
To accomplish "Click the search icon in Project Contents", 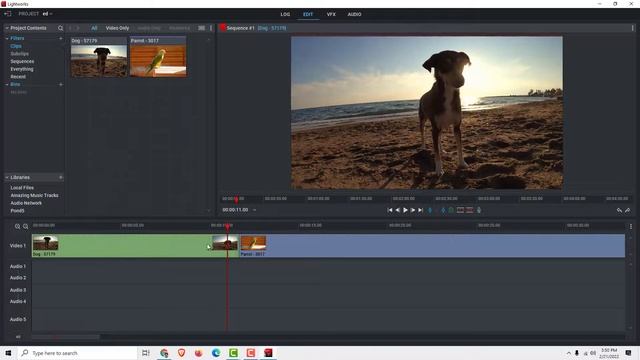I will [60, 28].
